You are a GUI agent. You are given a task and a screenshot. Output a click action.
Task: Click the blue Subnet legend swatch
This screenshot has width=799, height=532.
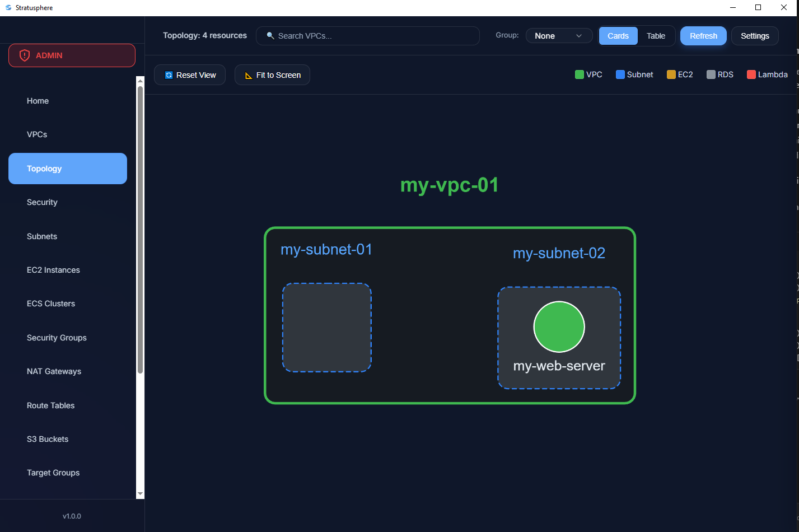click(620, 74)
